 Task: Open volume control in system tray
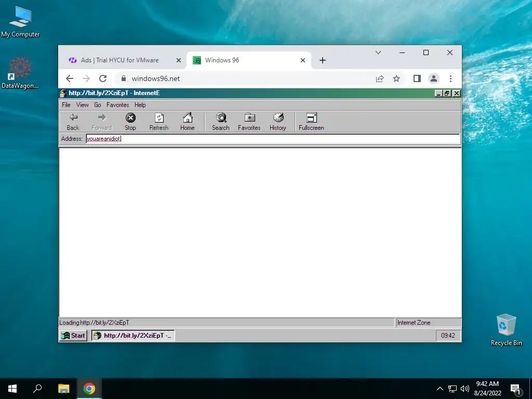(465, 389)
